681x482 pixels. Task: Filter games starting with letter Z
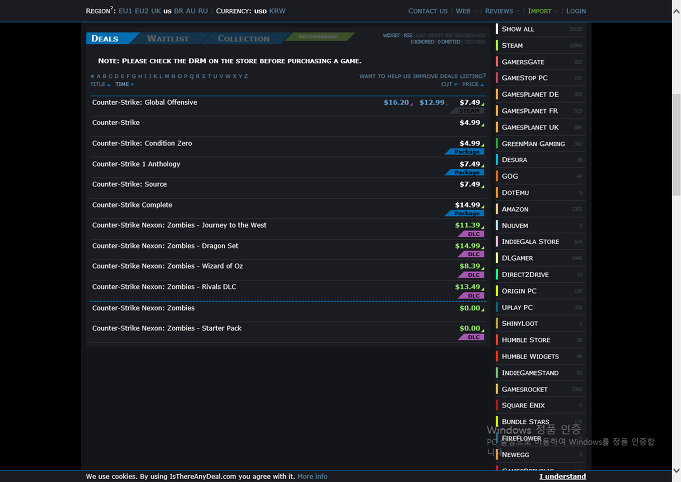pos(246,76)
